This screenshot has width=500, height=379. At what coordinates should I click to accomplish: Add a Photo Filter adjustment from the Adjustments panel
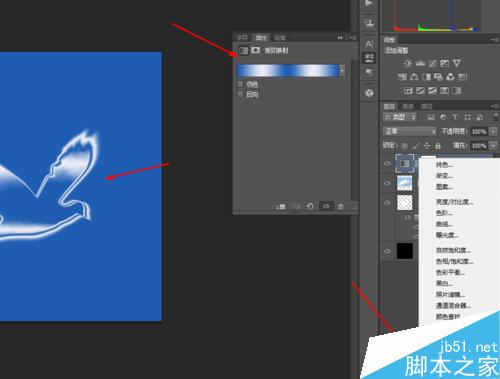click(x=438, y=77)
